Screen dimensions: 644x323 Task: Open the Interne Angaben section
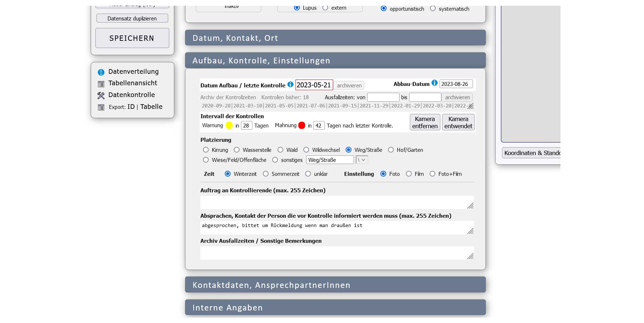[x=335, y=308]
